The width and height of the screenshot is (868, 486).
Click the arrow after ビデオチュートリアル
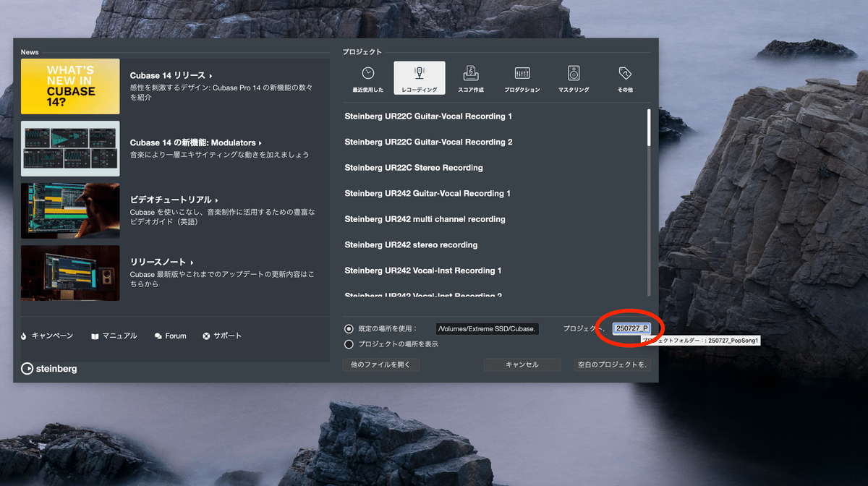click(217, 200)
